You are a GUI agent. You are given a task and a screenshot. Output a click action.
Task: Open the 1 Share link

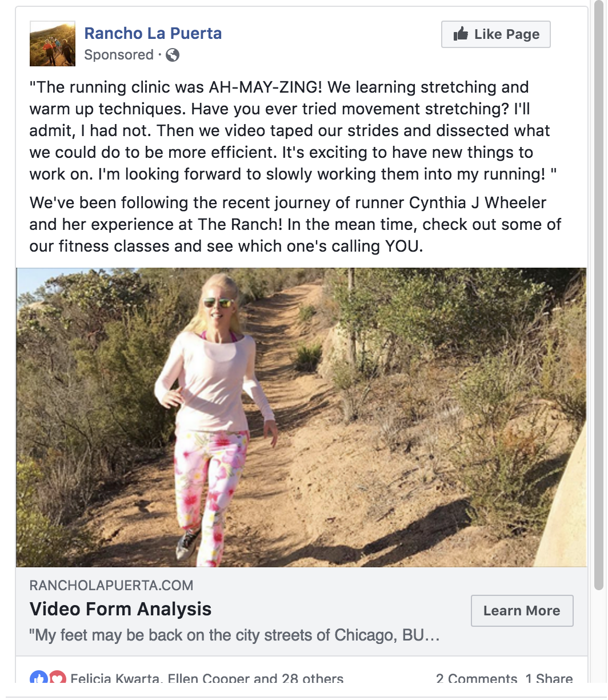pos(549,679)
